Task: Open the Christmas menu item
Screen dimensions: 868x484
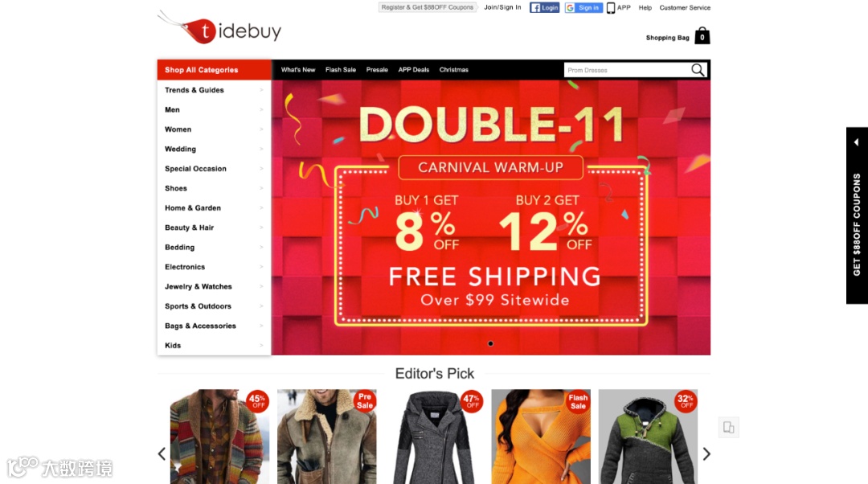Action: click(454, 70)
